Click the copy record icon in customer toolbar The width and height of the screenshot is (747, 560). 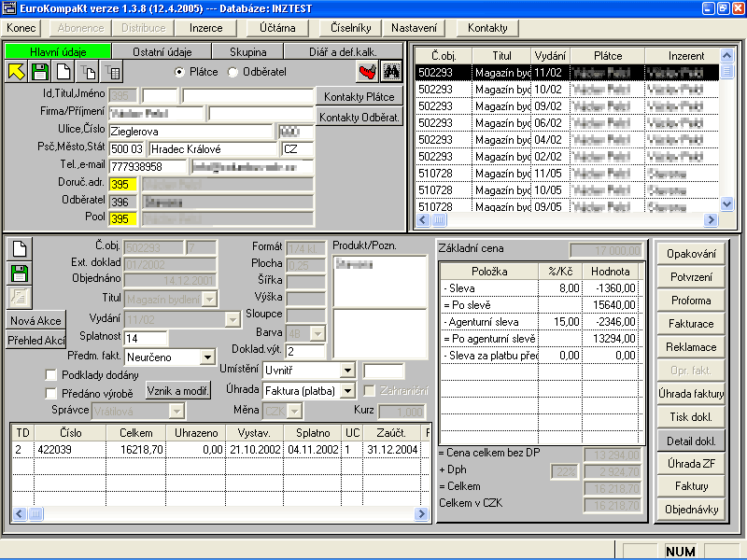pyautogui.click(x=89, y=72)
